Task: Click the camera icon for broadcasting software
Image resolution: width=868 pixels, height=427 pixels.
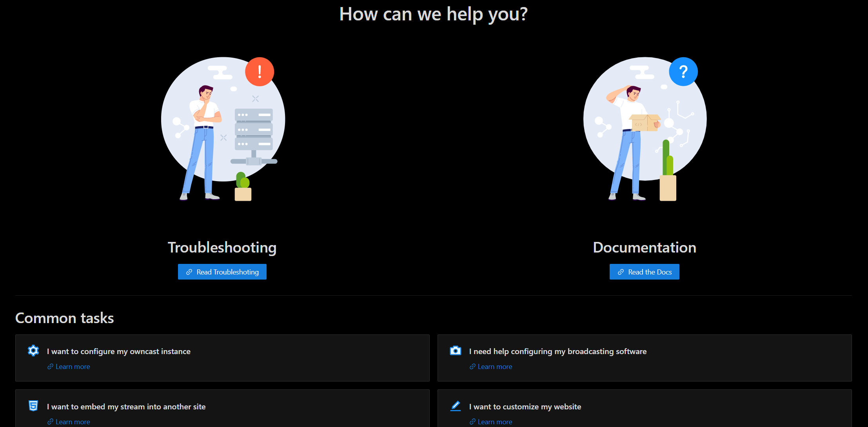Action: [455, 351]
